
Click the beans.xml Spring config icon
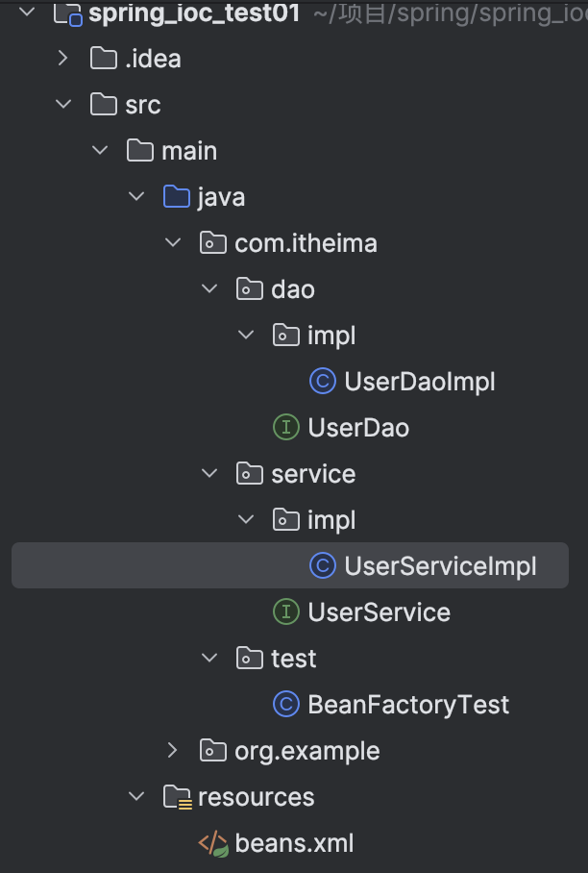[213, 843]
